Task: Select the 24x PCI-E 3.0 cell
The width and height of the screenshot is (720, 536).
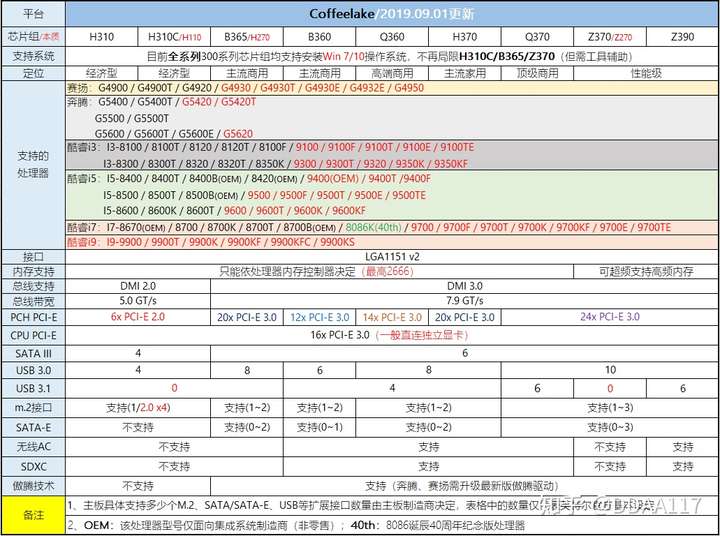Action: click(x=609, y=317)
